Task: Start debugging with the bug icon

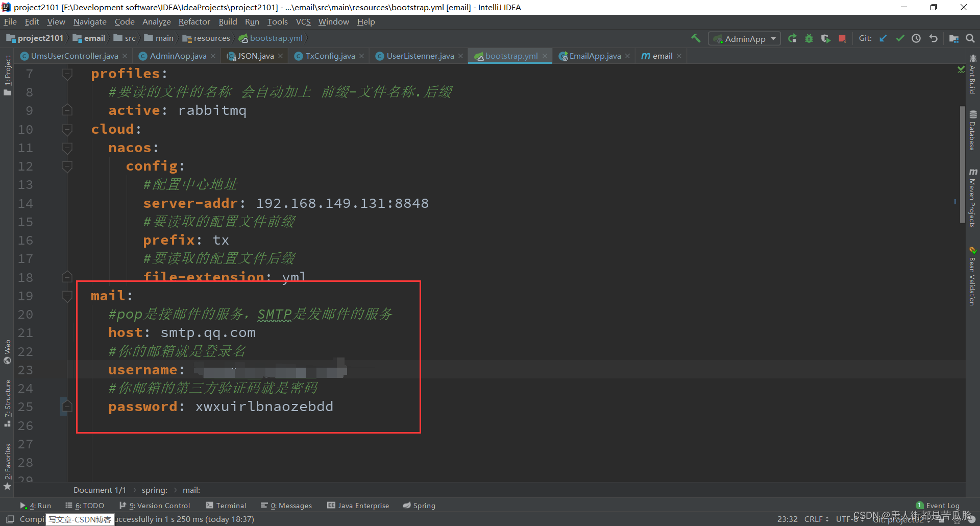Action: coord(809,38)
